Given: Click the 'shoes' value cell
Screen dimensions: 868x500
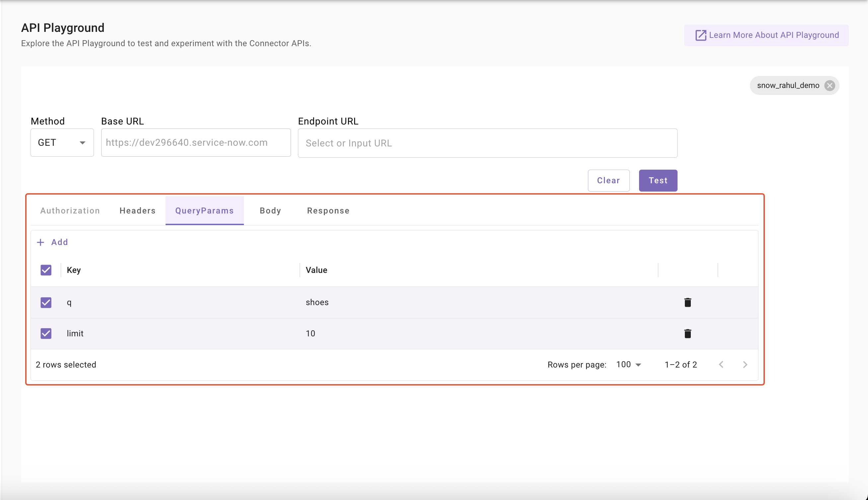Looking at the screenshot, I should click(479, 302).
